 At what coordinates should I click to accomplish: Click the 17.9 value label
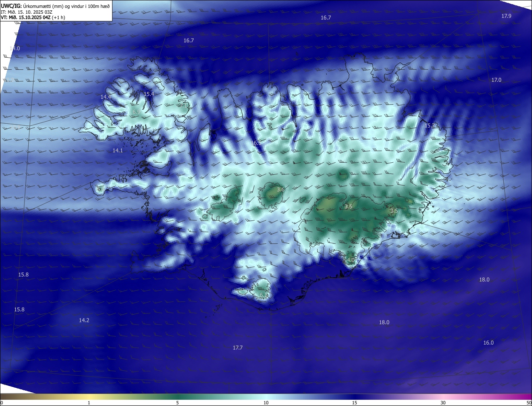tap(506, 16)
